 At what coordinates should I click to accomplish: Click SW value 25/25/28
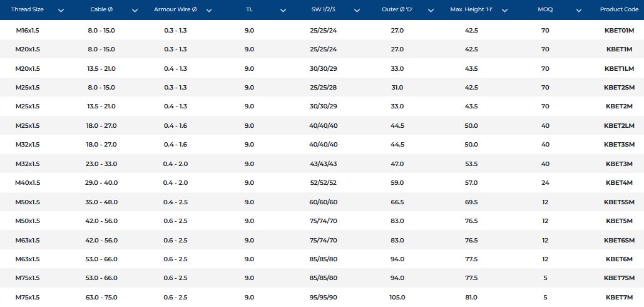point(323,88)
